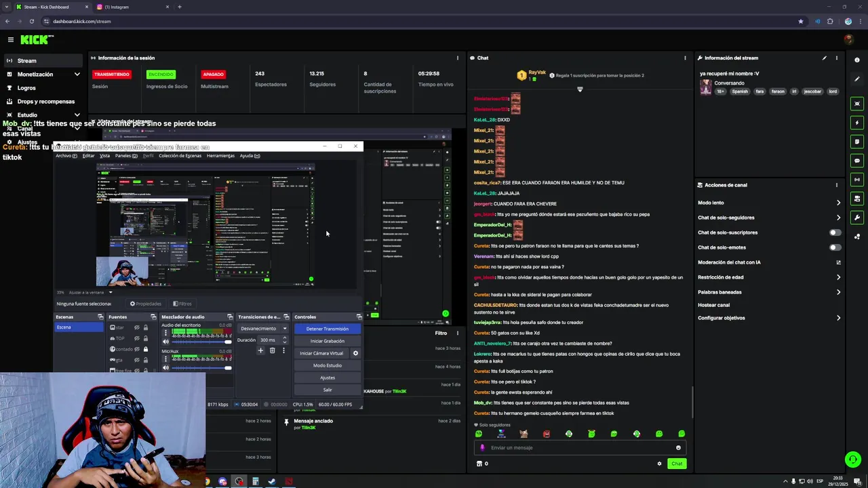Open the Desvanecimiento transition dropdown

pos(263,329)
